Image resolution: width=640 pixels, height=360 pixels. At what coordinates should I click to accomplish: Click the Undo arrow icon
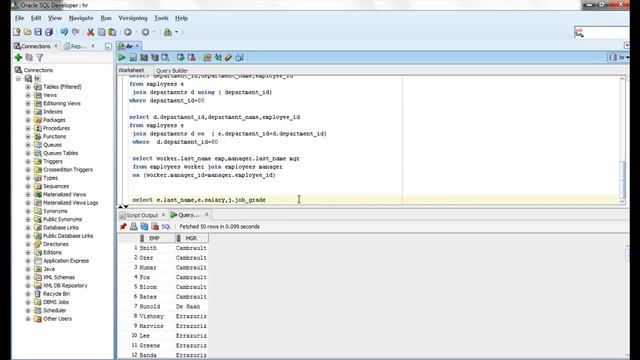(x=64, y=32)
